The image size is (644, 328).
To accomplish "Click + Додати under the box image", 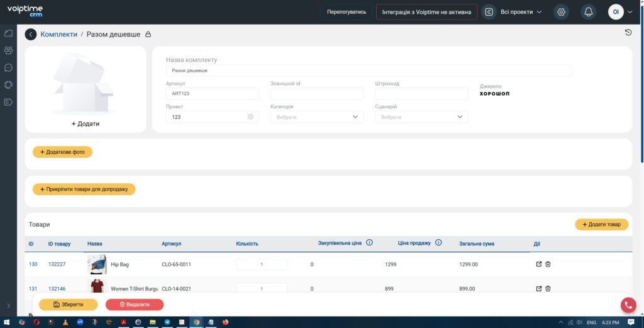I will (x=86, y=124).
